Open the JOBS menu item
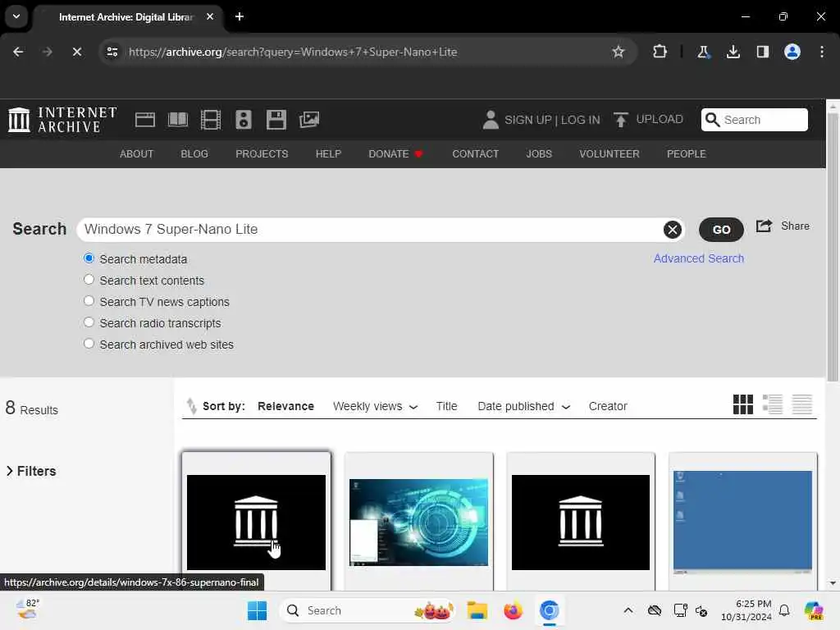The width and height of the screenshot is (840, 630). (539, 153)
